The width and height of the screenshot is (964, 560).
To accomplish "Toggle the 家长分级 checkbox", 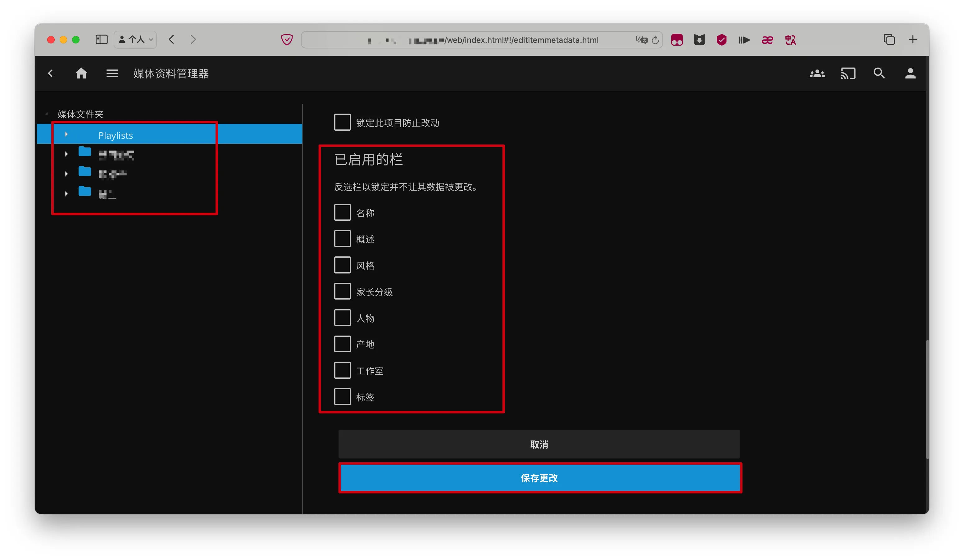I will click(342, 291).
